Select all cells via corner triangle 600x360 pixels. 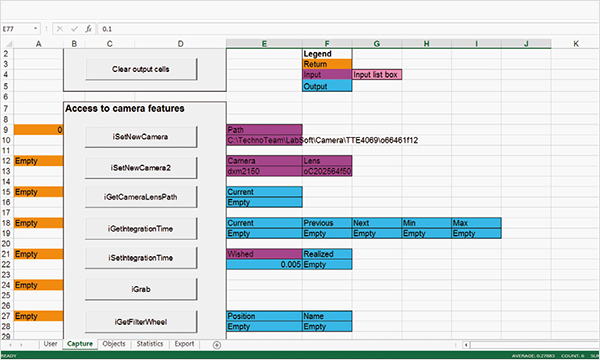click(x=8, y=44)
